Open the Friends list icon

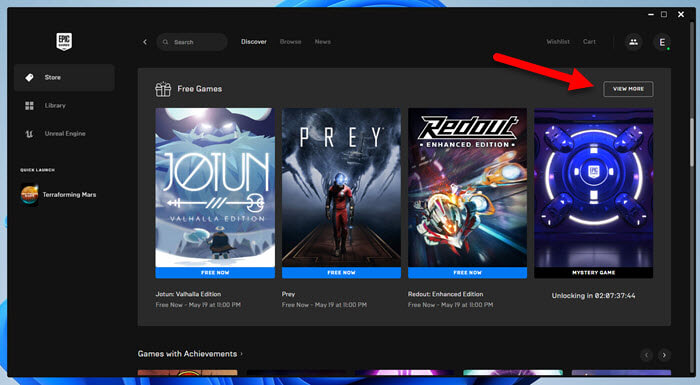point(633,42)
